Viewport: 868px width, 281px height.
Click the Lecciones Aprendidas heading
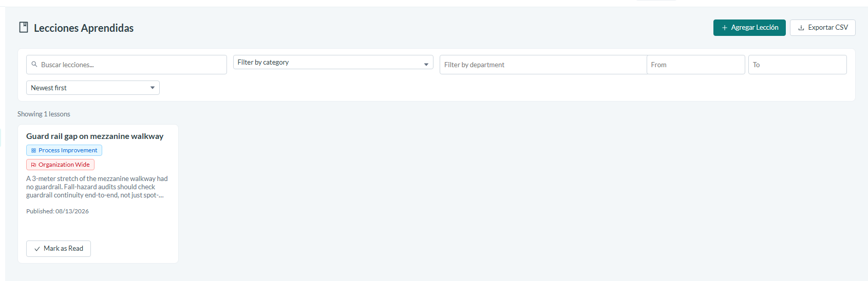(84, 28)
